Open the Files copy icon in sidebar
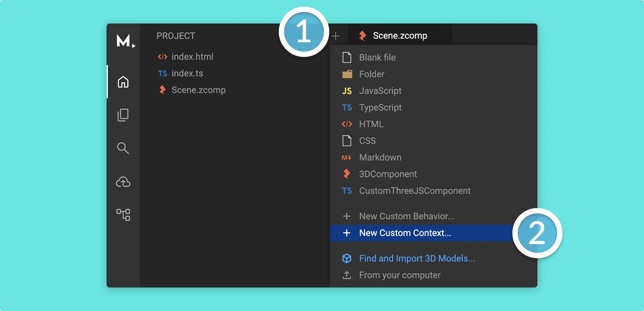The image size is (644, 311). click(x=123, y=115)
